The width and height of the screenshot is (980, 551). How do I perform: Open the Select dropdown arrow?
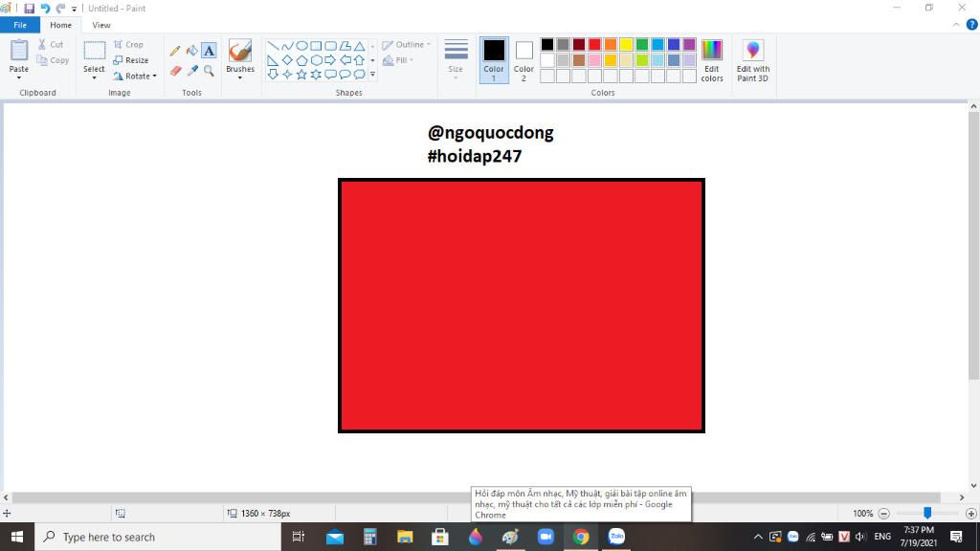pyautogui.click(x=94, y=77)
